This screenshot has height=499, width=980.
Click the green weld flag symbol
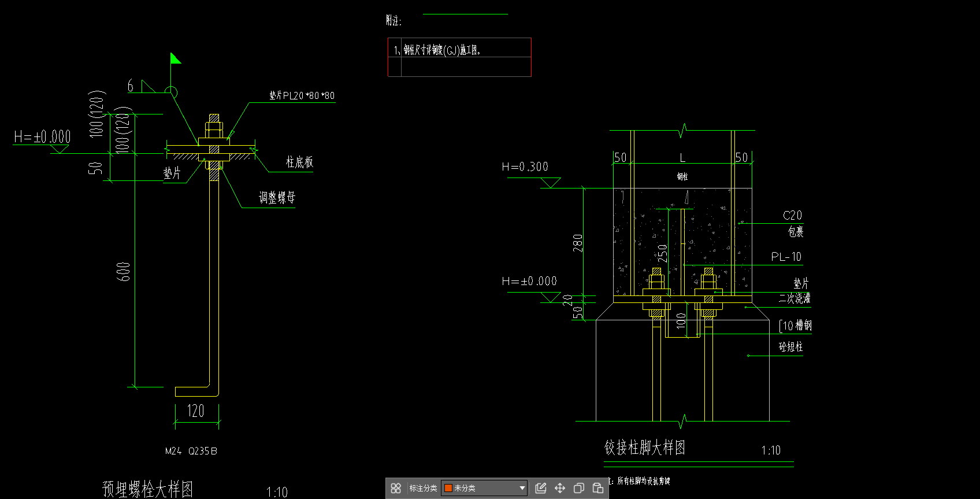click(176, 58)
